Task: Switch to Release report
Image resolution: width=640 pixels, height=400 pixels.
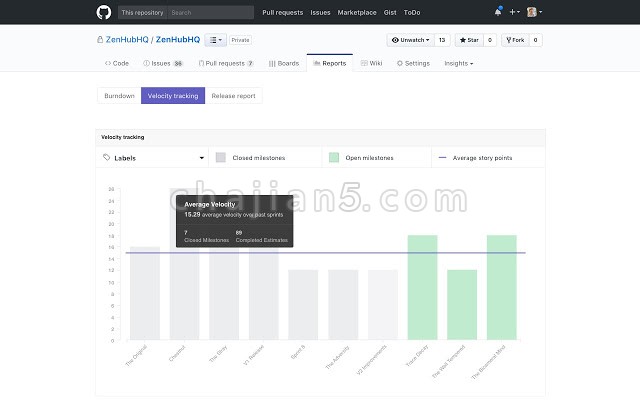Action: pyautogui.click(x=233, y=96)
